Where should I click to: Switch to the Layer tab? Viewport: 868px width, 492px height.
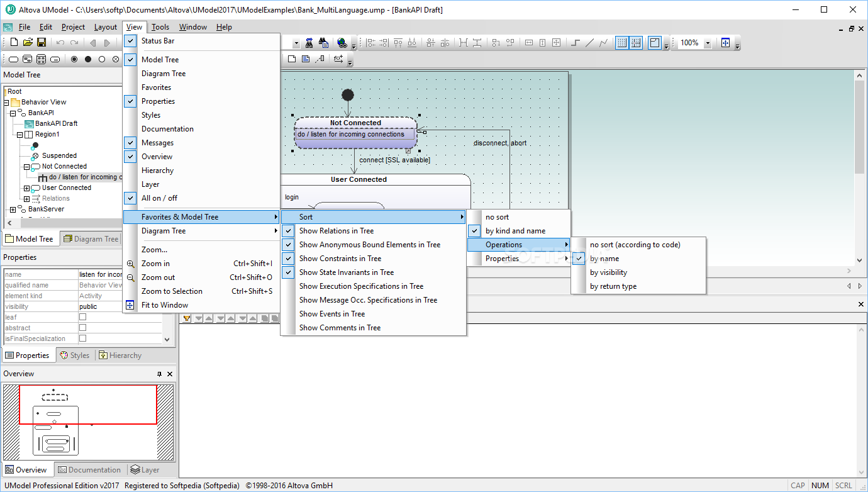point(145,470)
